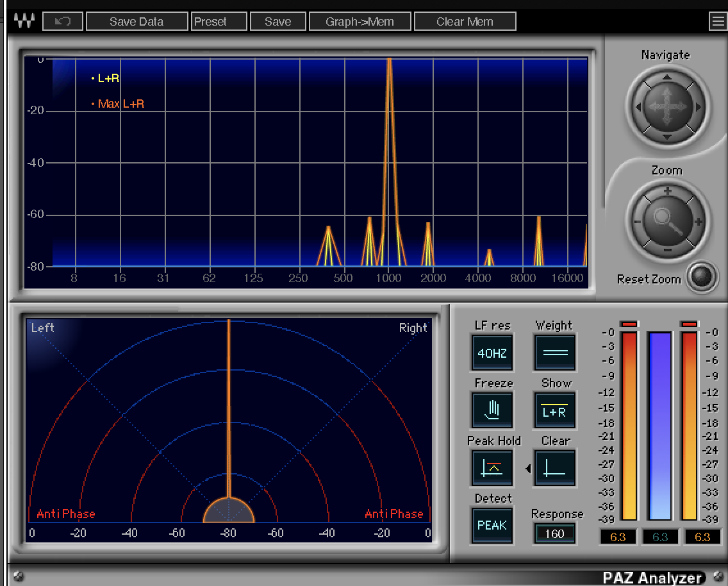
Task: Click the center meter 6.3 readout
Action: point(660,537)
